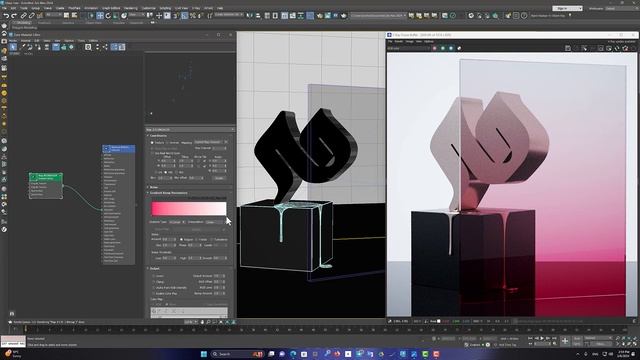Activate the Select and Rotate tool
640x360 pixels.
pyautogui.click(x=108, y=16)
